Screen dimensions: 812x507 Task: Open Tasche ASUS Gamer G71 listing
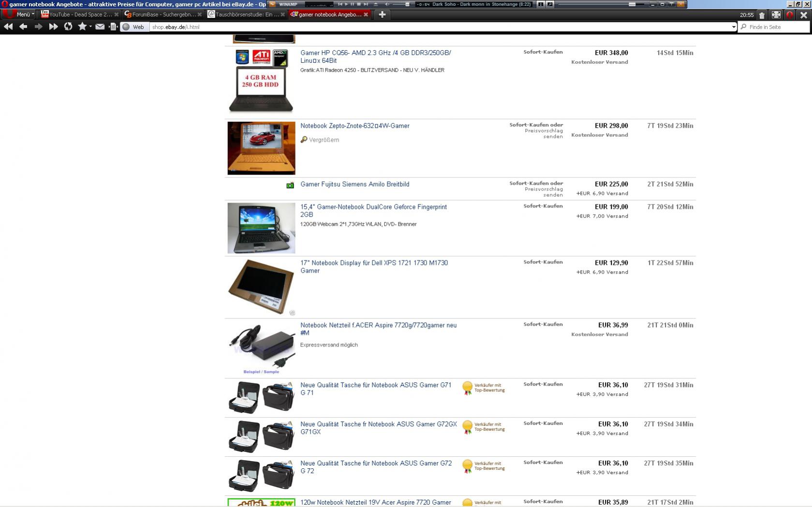pyautogui.click(x=376, y=389)
